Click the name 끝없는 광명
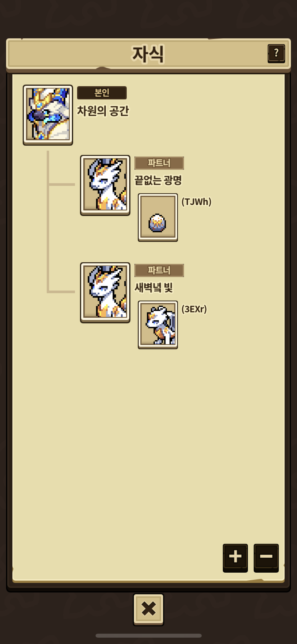297x644 pixels. click(x=158, y=180)
